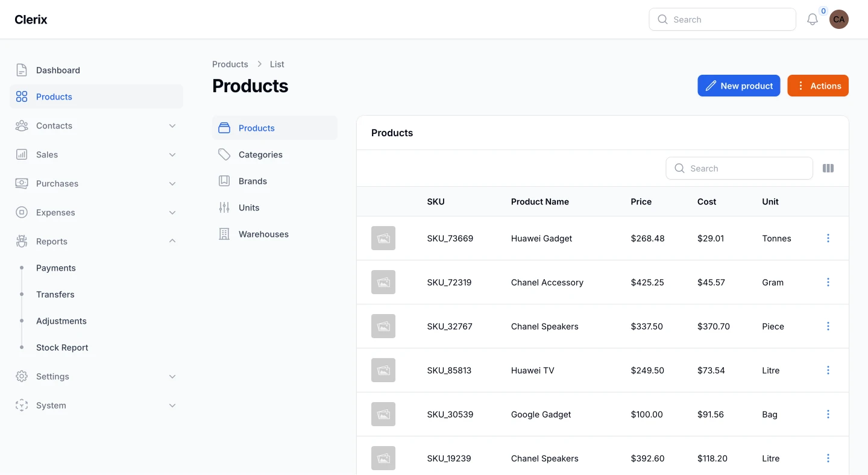Click the Sales bar chart icon

pos(22,154)
